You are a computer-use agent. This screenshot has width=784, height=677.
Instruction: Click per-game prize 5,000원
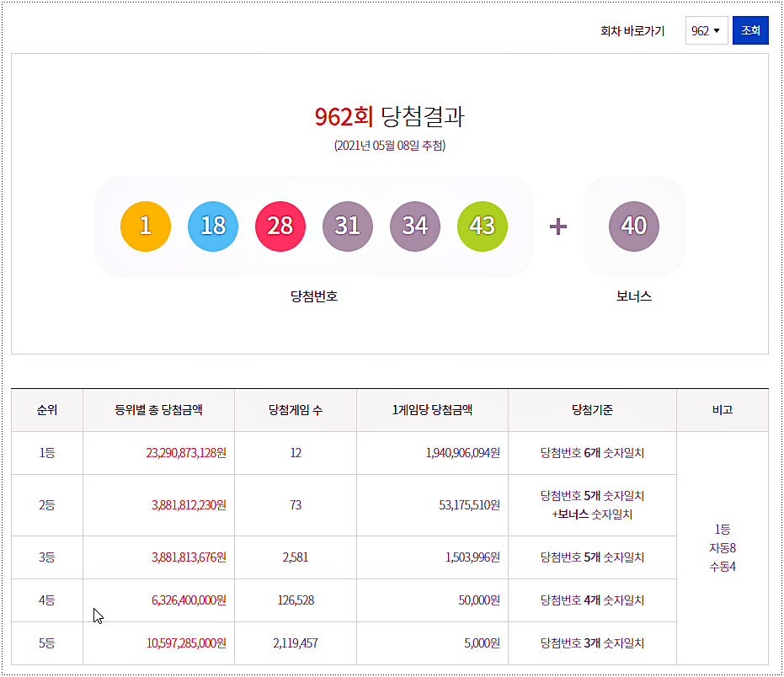482,643
